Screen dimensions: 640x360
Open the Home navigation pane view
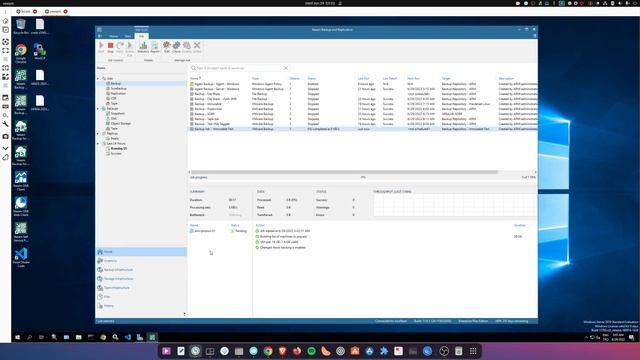(x=141, y=252)
